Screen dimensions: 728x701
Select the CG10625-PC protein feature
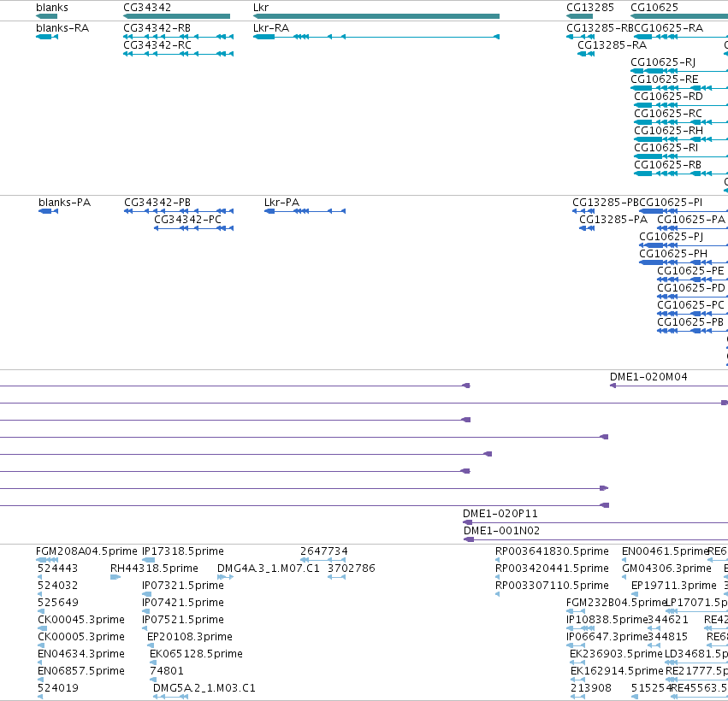(692, 314)
